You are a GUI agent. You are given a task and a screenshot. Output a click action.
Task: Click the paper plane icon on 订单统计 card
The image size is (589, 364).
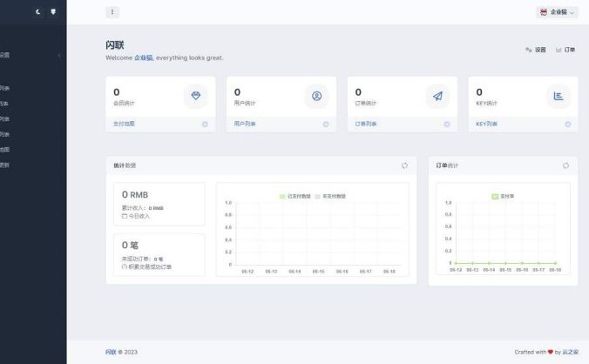tap(437, 96)
